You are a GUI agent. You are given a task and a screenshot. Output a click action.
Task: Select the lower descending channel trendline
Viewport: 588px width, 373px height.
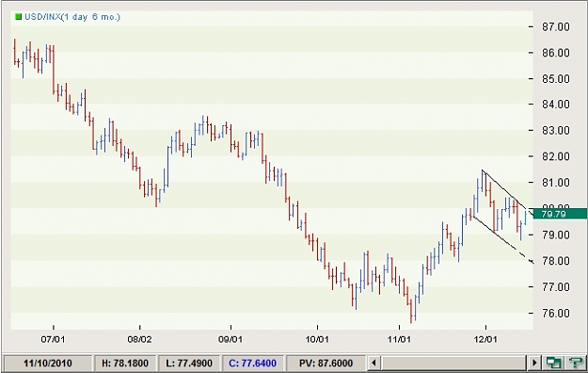pos(503,239)
